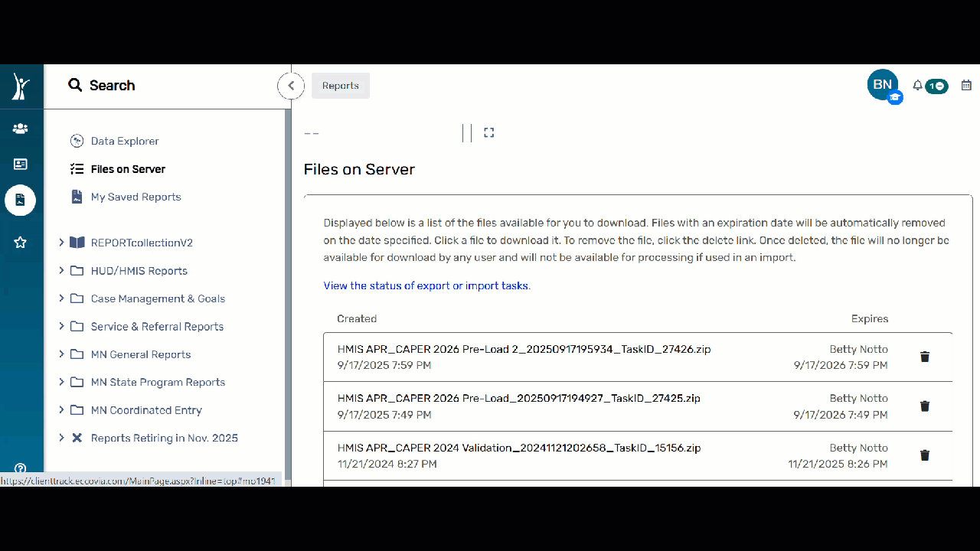Image resolution: width=980 pixels, height=551 pixels.
Task: Delete the 2024 Validation zip file
Action: [925, 455]
